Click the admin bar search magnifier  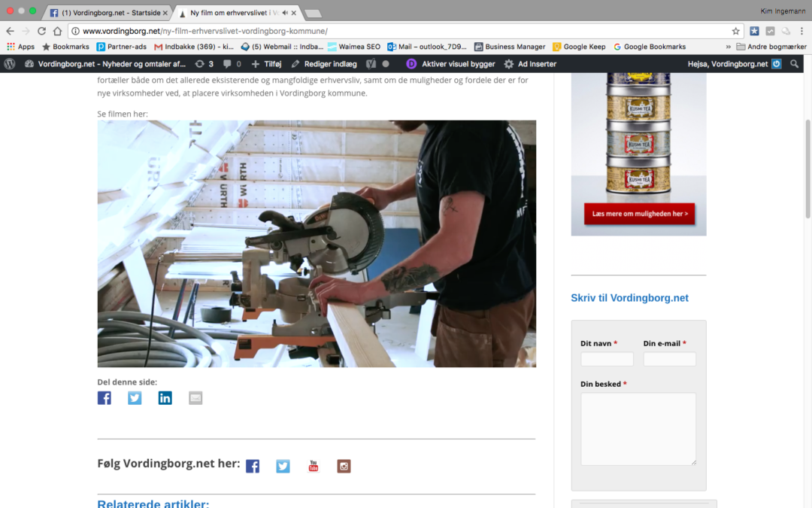pos(794,64)
